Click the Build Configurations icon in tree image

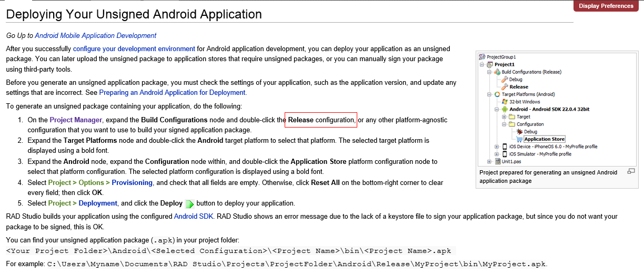(497, 72)
